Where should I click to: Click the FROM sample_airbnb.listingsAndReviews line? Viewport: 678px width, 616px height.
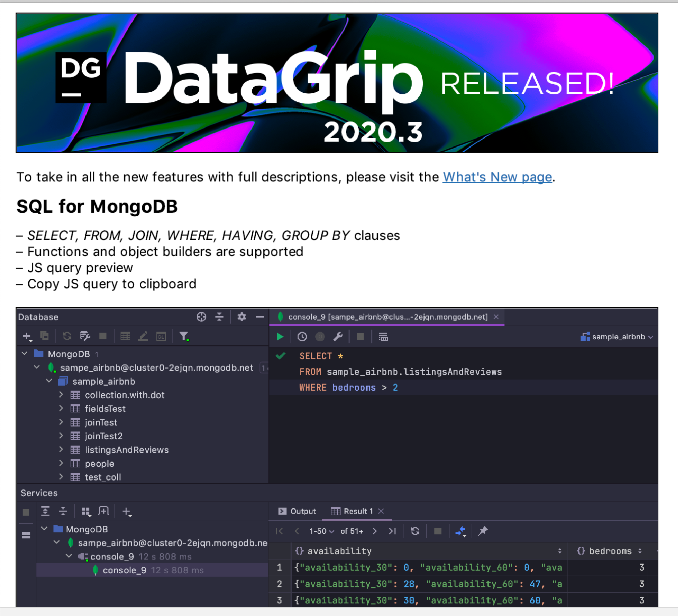point(401,372)
